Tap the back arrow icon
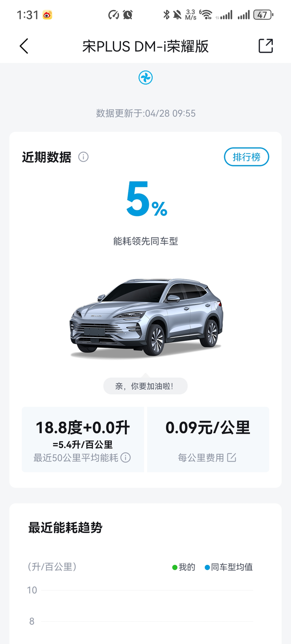Screen dimensions: 291x644 (24, 46)
